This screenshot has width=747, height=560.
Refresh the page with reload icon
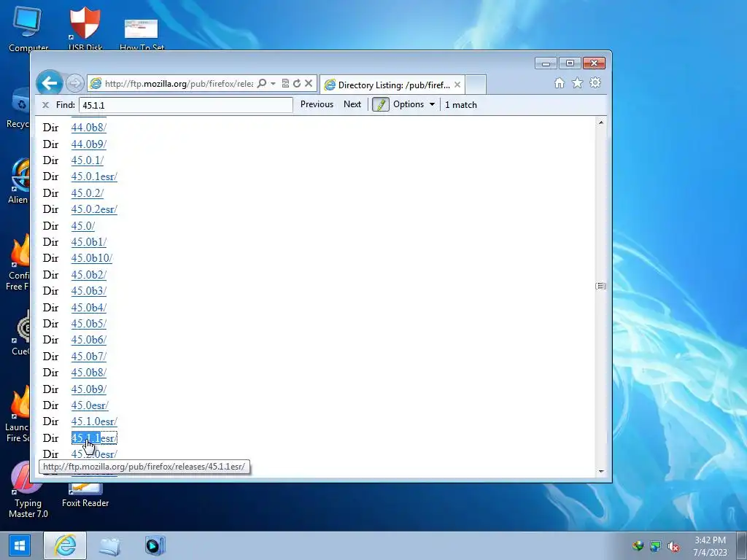297,83
